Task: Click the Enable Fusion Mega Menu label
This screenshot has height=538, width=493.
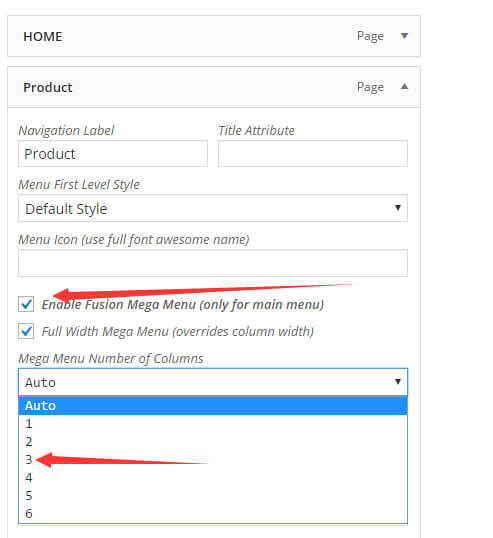Action: 183,305
